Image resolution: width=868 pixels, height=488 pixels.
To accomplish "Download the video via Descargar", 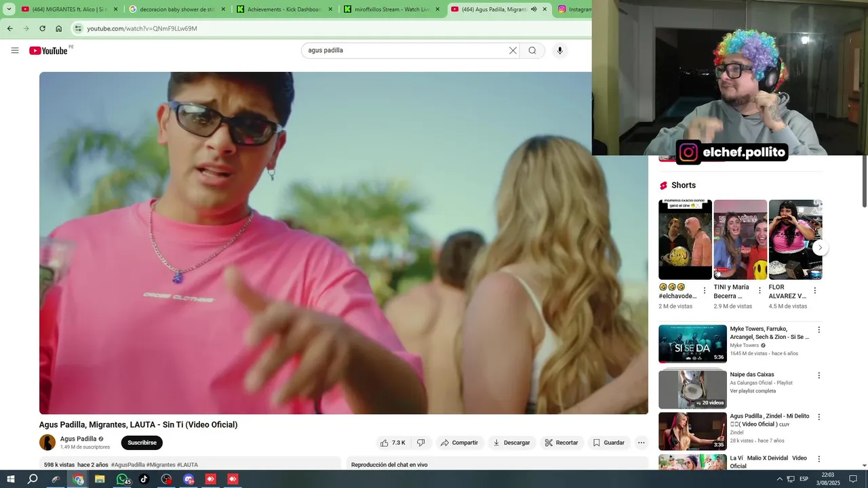I will [x=512, y=443].
